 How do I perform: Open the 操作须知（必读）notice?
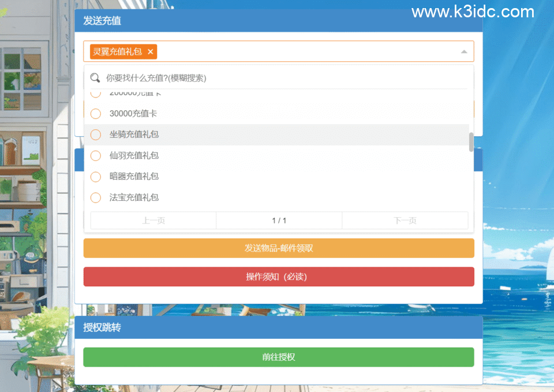tap(279, 277)
